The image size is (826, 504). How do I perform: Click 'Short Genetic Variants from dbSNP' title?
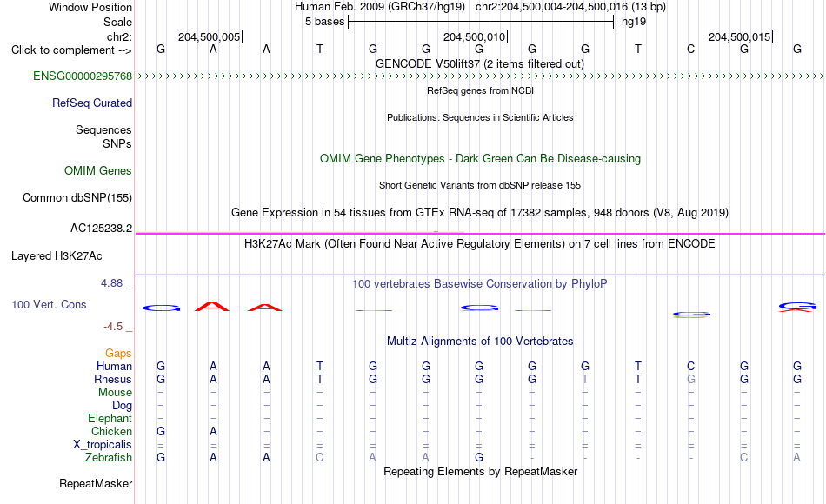point(480,185)
